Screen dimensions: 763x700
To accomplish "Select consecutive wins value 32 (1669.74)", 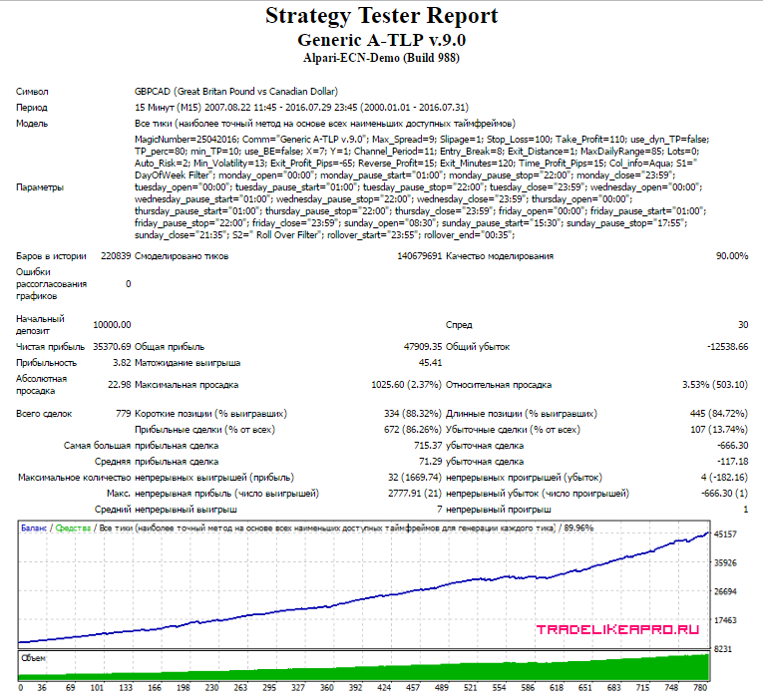I will point(415,478).
